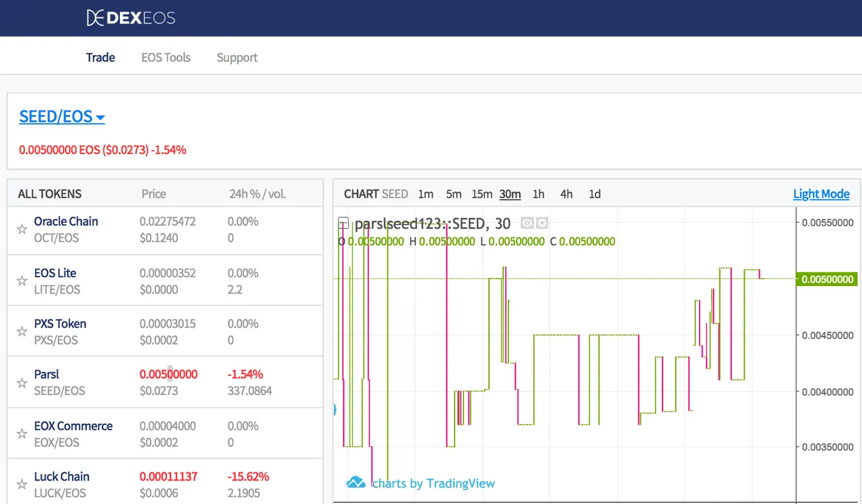The height and width of the screenshot is (504, 862).
Task: Click Parsl volume 337.0864
Action: [250, 390]
